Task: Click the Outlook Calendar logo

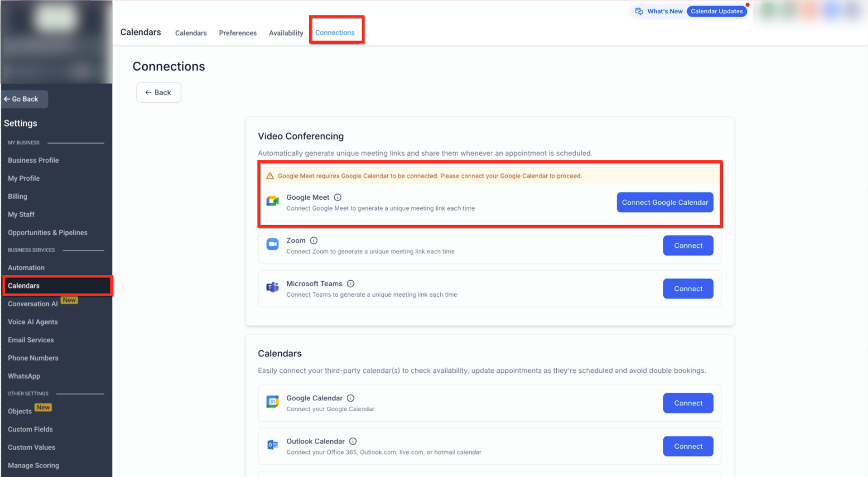Action: tap(272, 445)
